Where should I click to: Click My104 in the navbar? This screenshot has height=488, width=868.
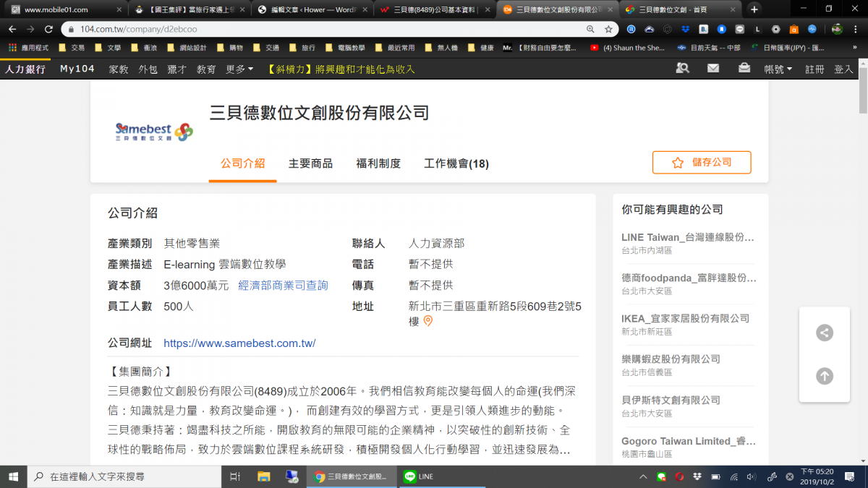pos(77,69)
